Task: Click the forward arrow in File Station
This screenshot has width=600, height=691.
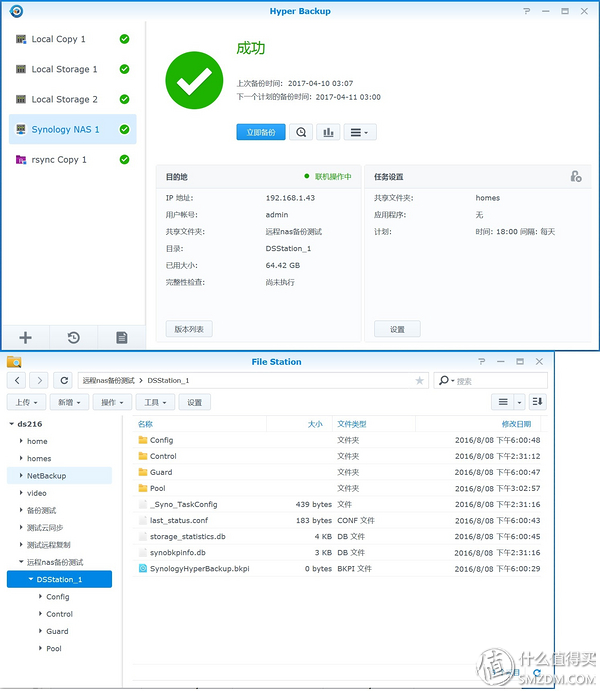Action: (x=40, y=380)
